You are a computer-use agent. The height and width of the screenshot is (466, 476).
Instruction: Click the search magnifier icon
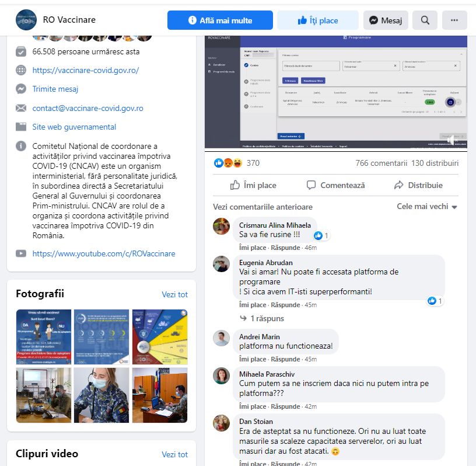point(425,20)
